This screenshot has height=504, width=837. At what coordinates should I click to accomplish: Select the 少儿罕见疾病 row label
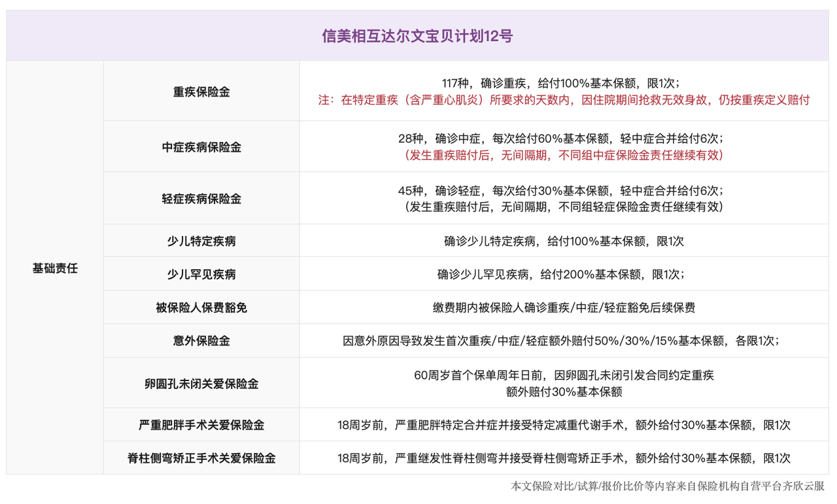pos(201,275)
